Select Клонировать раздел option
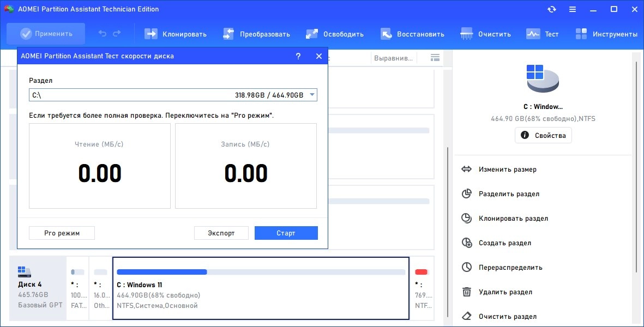Image resolution: width=644 pixels, height=327 pixels. tap(513, 219)
